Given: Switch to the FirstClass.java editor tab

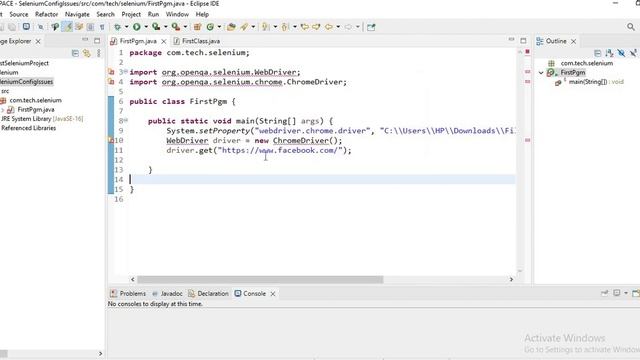Looking at the screenshot, I should pos(197,41).
